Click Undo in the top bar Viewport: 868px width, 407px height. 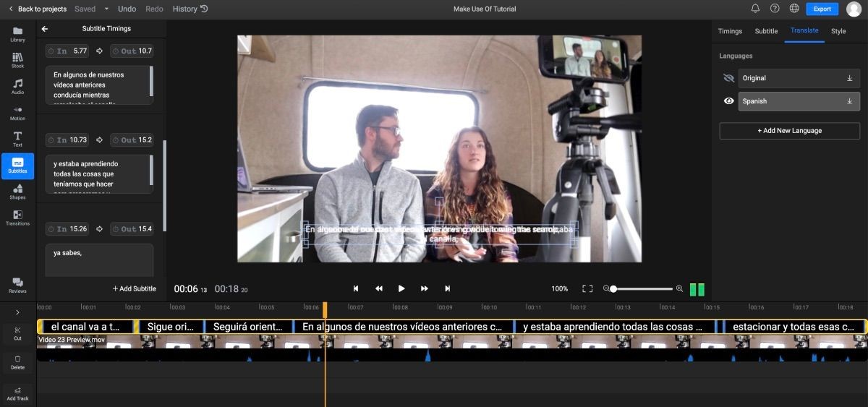tap(127, 9)
